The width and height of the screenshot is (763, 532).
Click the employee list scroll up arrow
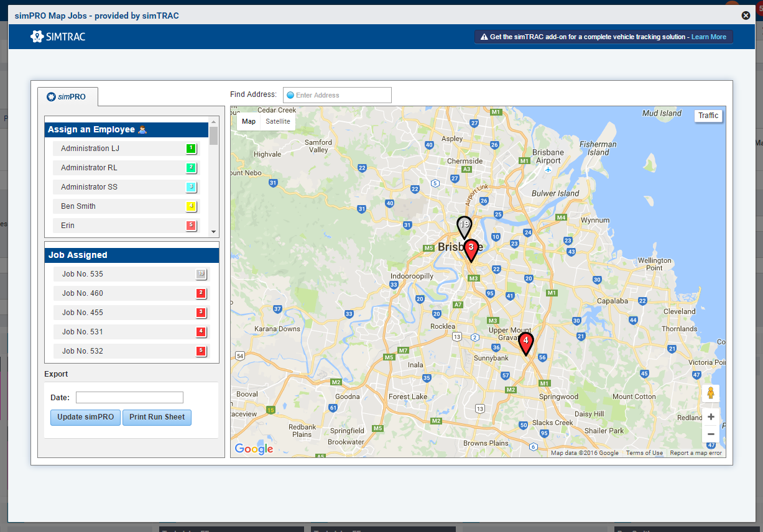(x=214, y=122)
